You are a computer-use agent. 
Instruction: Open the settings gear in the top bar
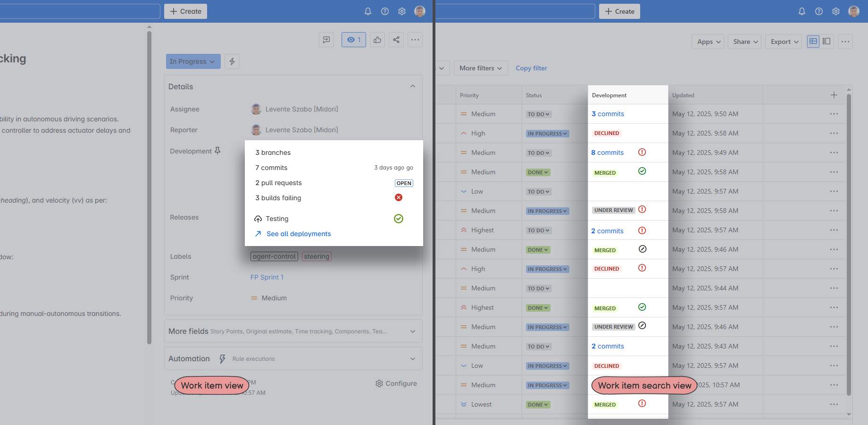point(402,11)
